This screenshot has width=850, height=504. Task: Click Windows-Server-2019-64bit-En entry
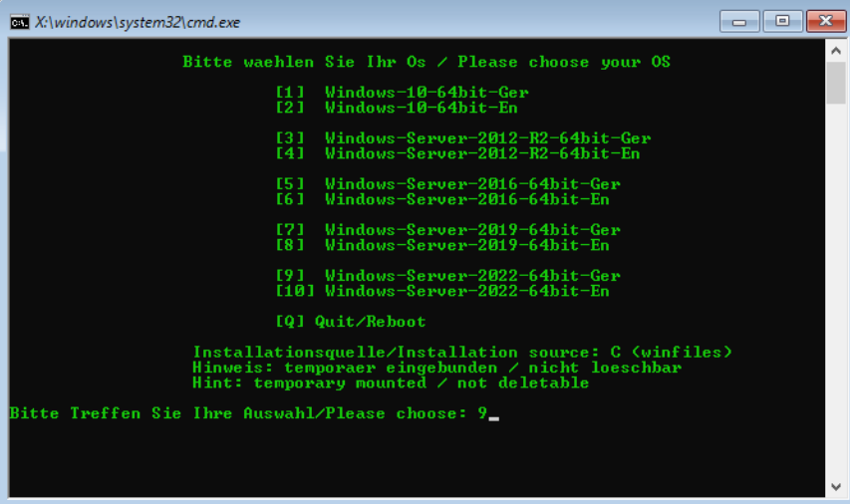click(442, 245)
